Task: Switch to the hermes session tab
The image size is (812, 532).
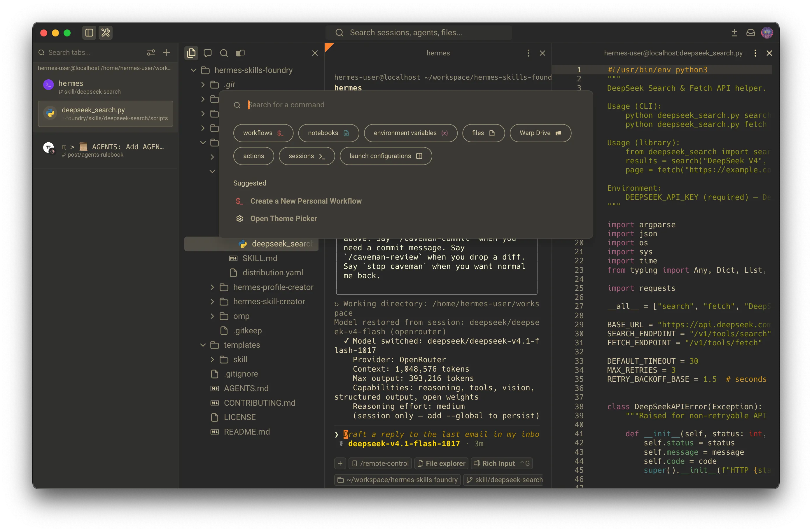Action: [105, 87]
